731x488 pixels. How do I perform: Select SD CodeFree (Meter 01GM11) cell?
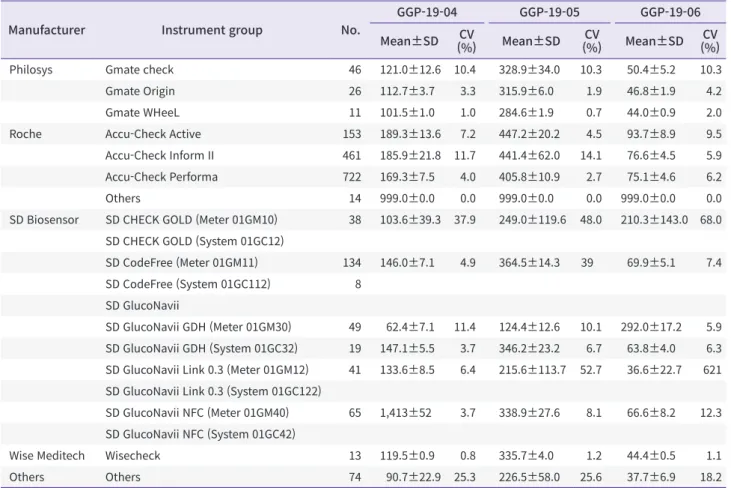[181, 263]
